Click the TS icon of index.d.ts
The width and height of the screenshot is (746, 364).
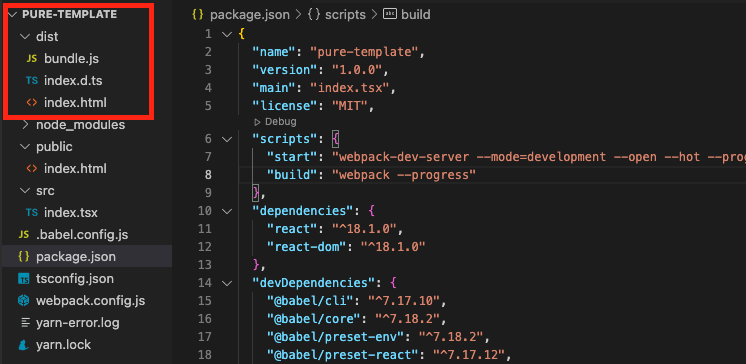pyautogui.click(x=31, y=81)
